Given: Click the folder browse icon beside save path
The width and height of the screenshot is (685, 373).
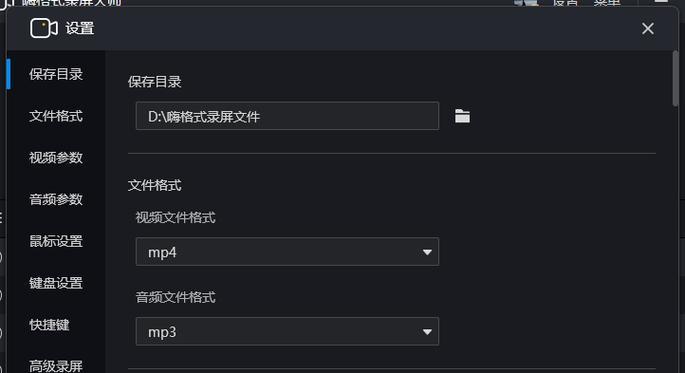Looking at the screenshot, I should 462,116.
